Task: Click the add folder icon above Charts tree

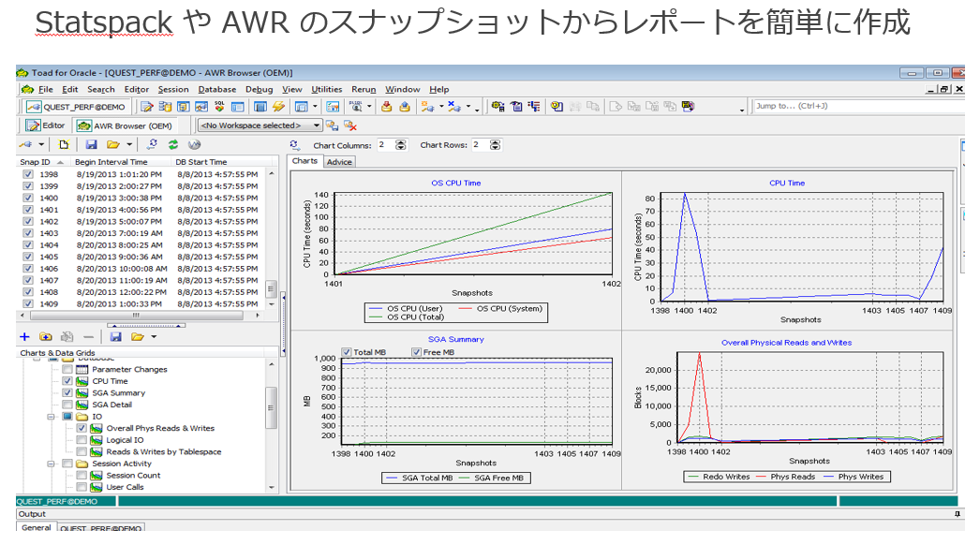Action: tap(46, 337)
